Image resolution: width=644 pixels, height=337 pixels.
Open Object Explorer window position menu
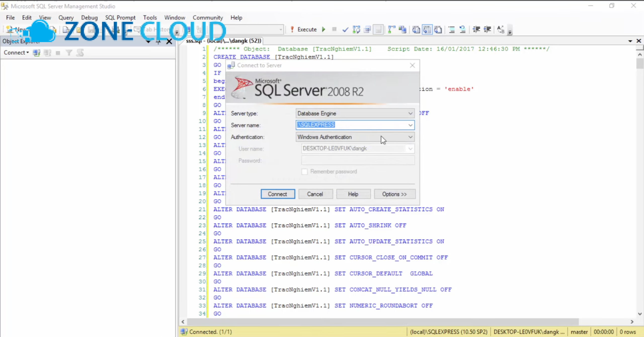click(x=148, y=41)
